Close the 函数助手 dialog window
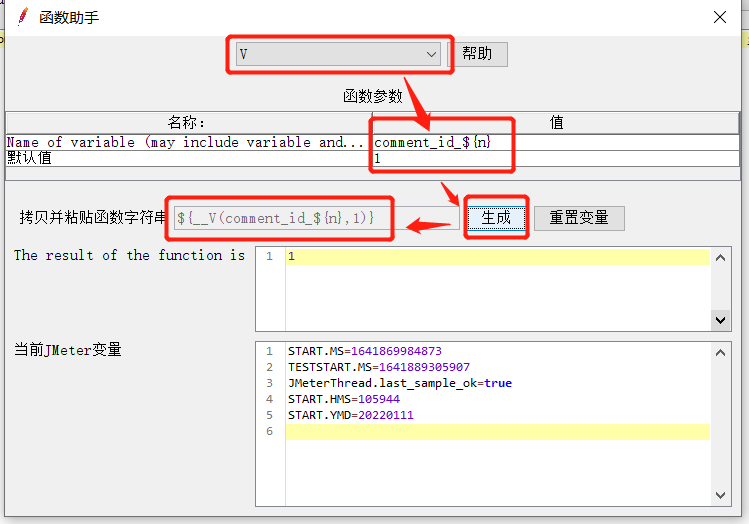This screenshot has height=524, width=749. [x=720, y=17]
